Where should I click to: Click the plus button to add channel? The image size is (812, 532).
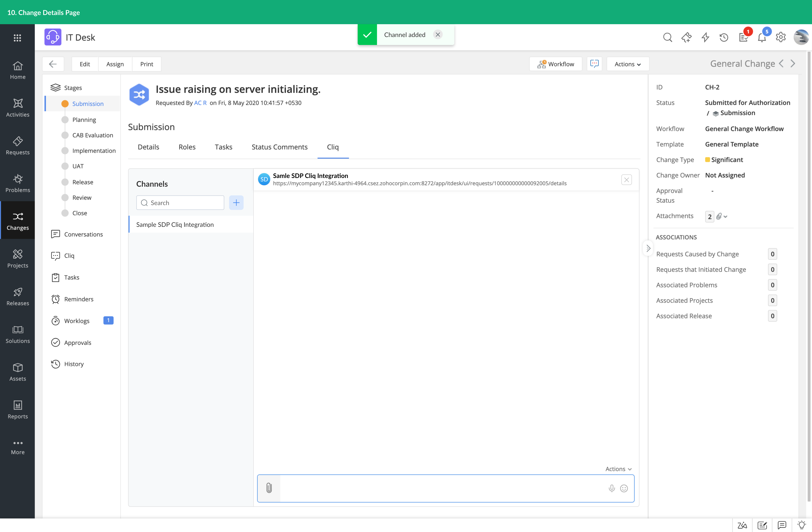point(236,203)
